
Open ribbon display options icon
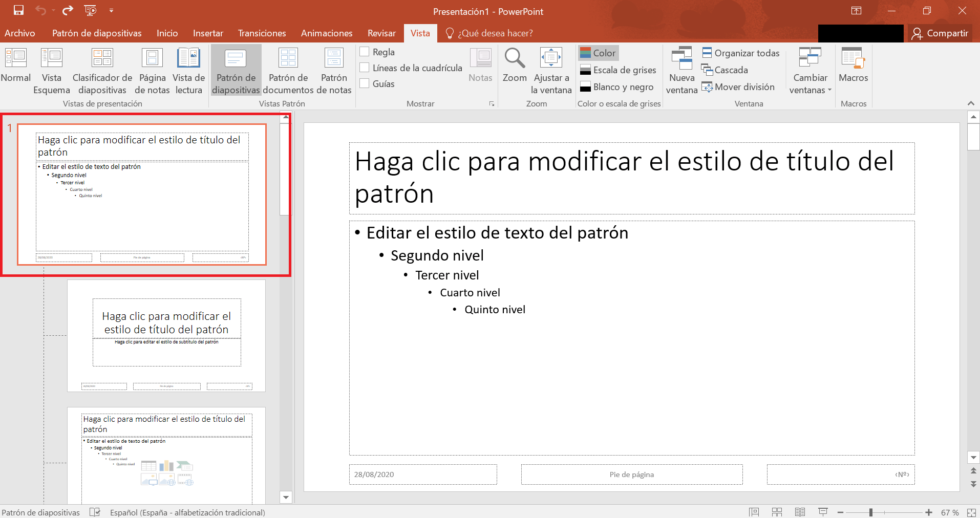point(856,11)
